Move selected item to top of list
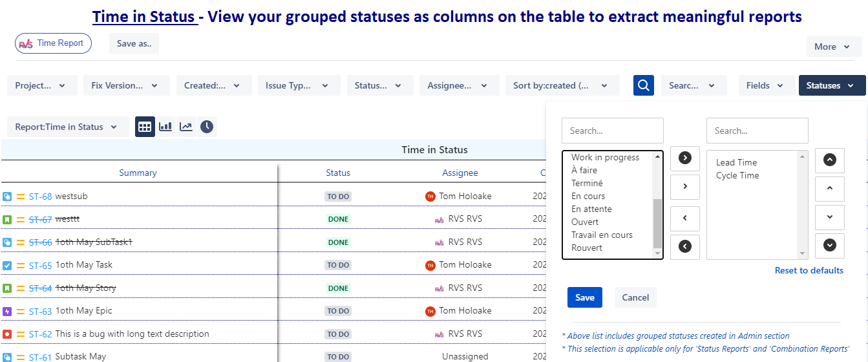This screenshot has width=868, height=362. tap(830, 160)
